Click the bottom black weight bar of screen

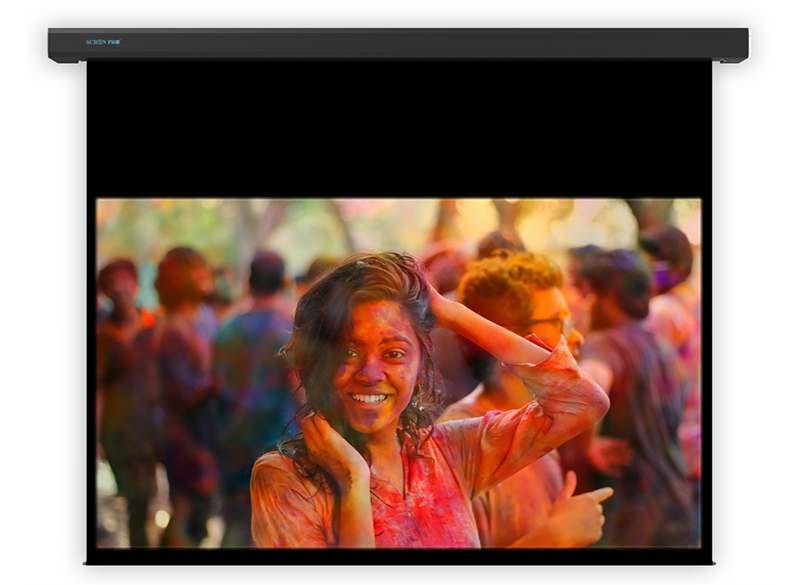[400, 556]
